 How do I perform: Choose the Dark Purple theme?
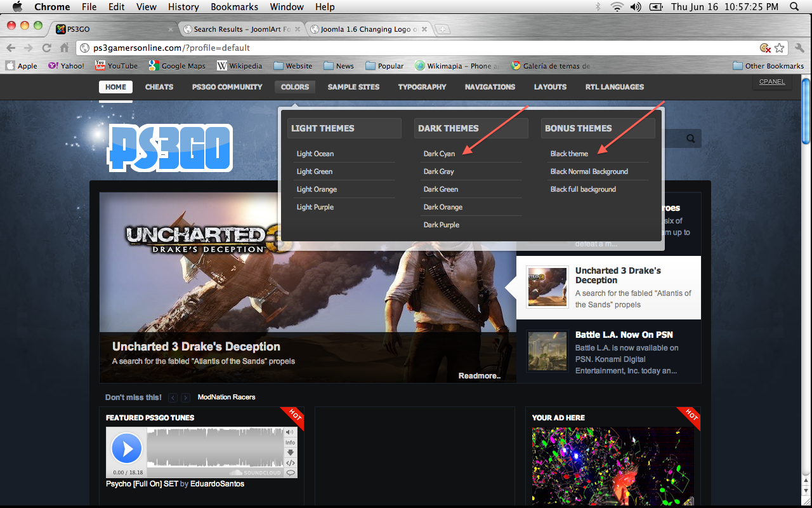coord(441,225)
